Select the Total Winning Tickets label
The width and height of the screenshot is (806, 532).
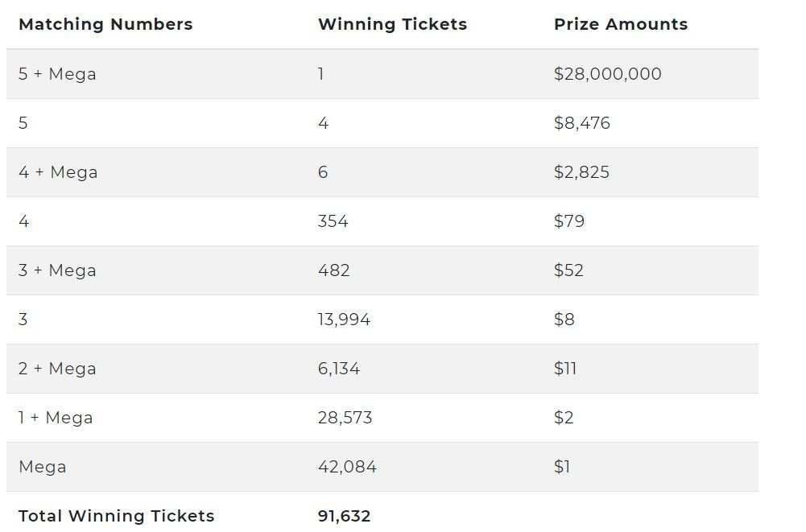tap(116, 516)
